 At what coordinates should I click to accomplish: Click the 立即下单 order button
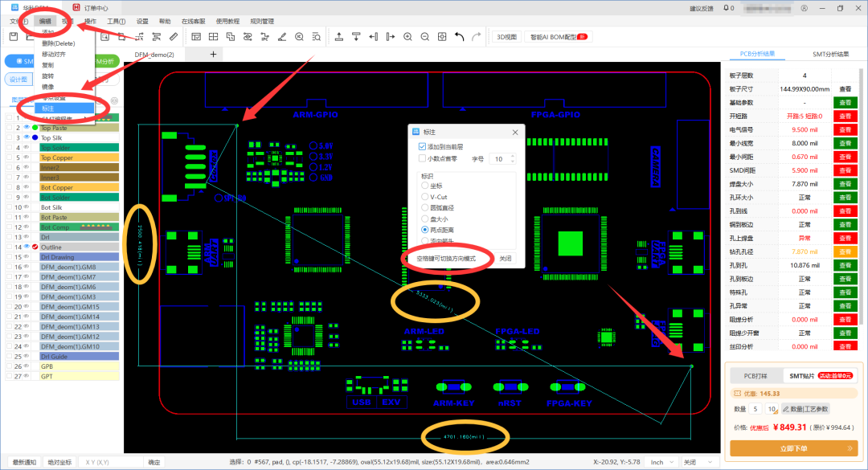[793, 448]
